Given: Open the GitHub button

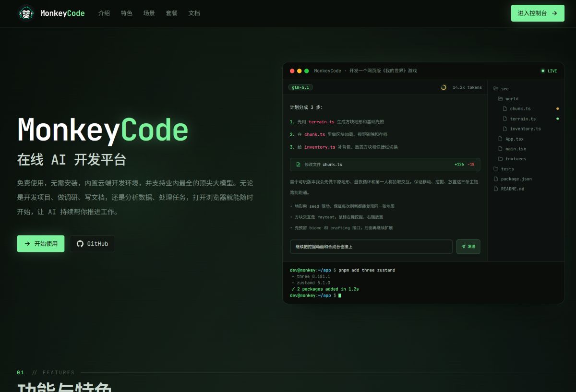Looking at the screenshot, I should [93, 244].
